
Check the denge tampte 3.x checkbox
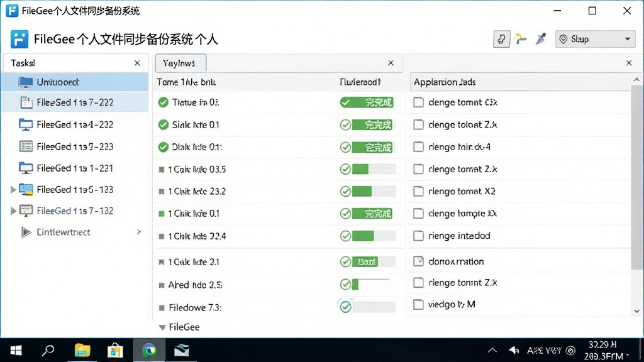tap(418, 214)
